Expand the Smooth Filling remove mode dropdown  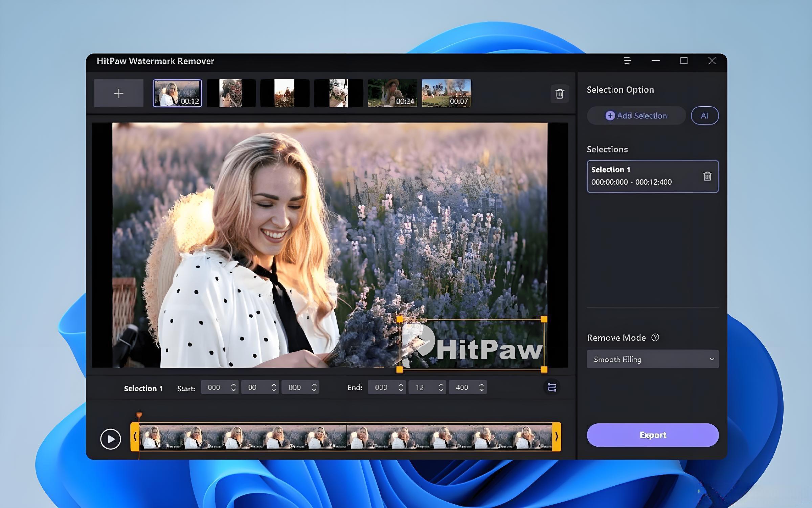(652, 359)
